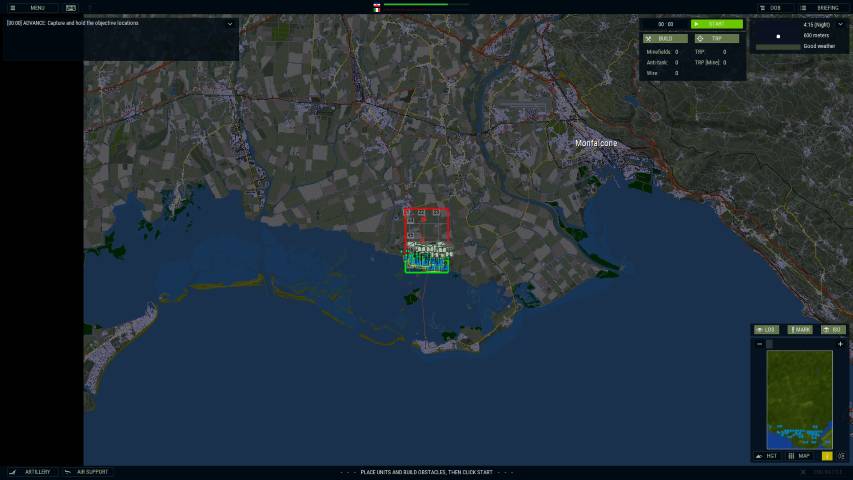The height and width of the screenshot is (480, 853).
Task: Open the main MENU
Action: point(30,7)
